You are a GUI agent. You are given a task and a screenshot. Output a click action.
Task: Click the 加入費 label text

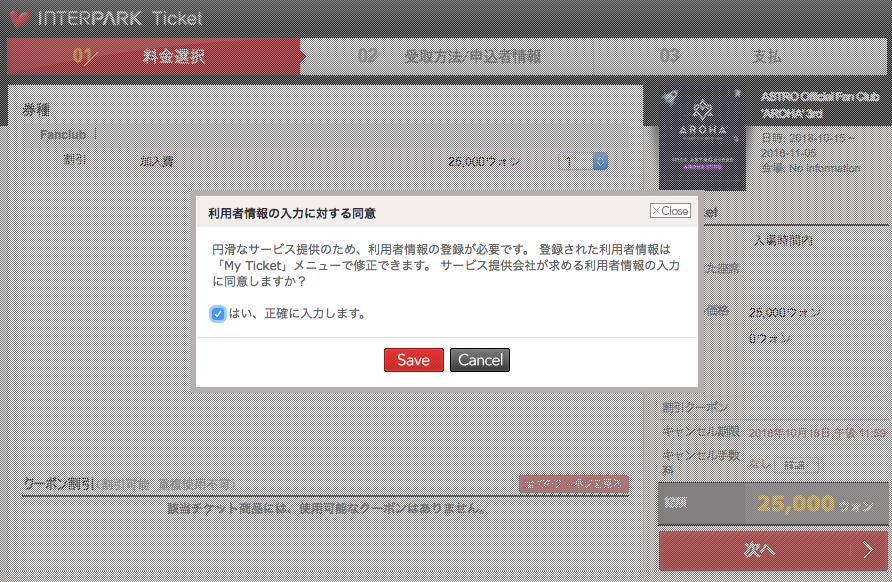pyautogui.click(x=156, y=162)
